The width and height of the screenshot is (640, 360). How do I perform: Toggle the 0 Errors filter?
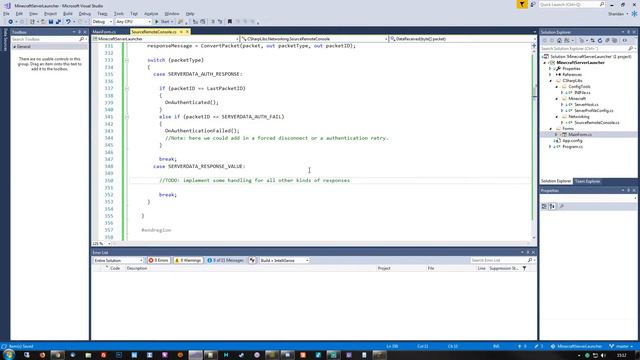pyautogui.click(x=159, y=260)
